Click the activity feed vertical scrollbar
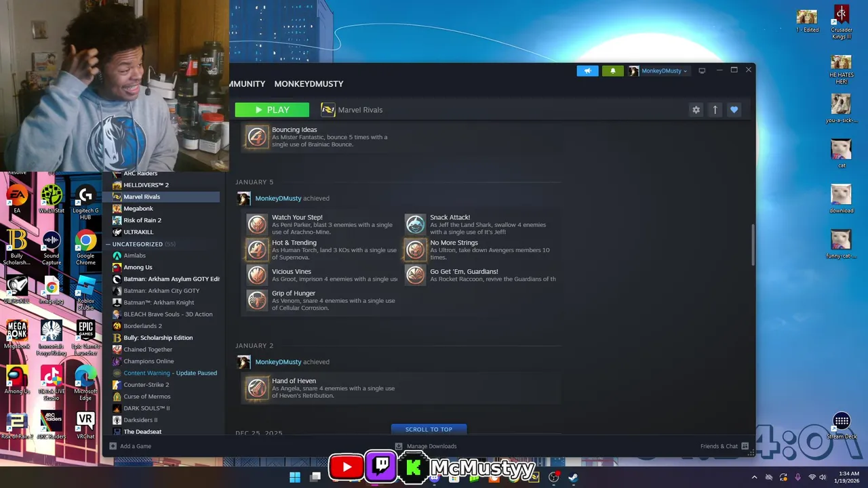Image resolution: width=868 pixels, height=488 pixels. click(752, 244)
